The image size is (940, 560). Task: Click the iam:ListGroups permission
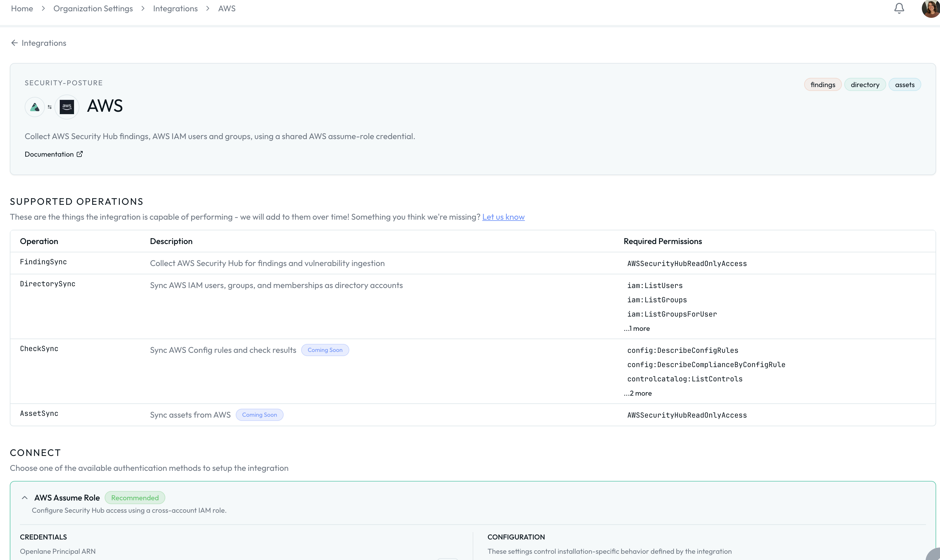(657, 300)
